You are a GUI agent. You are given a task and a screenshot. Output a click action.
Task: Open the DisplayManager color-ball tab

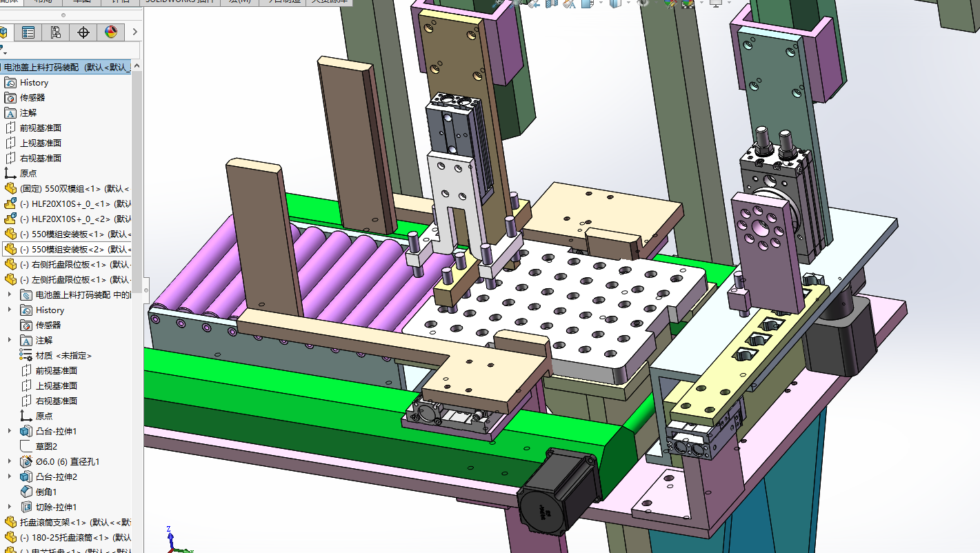tap(111, 32)
